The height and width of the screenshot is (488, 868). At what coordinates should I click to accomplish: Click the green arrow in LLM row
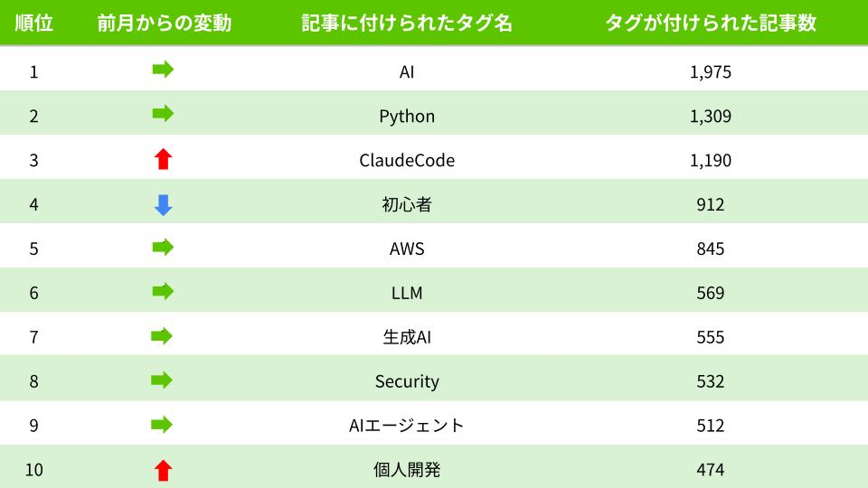click(163, 292)
